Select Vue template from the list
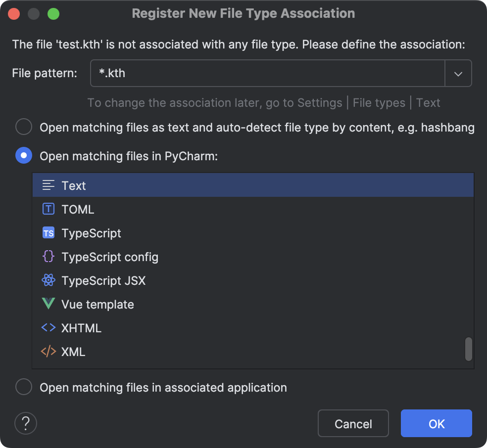Screen dimensions: 487x448 tap(97, 304)
